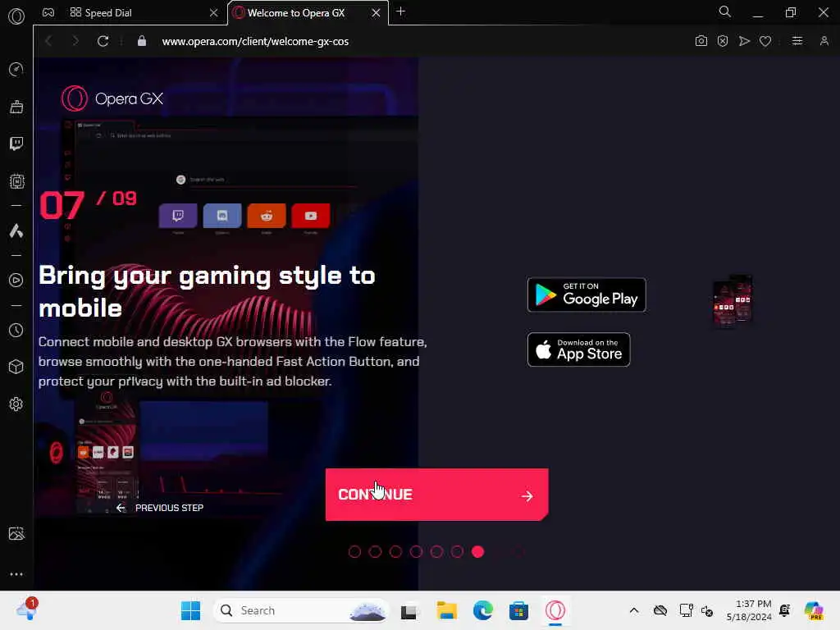Close the Welcome to Opera GX tab
840x630 pixels.
tap(376, 13)
